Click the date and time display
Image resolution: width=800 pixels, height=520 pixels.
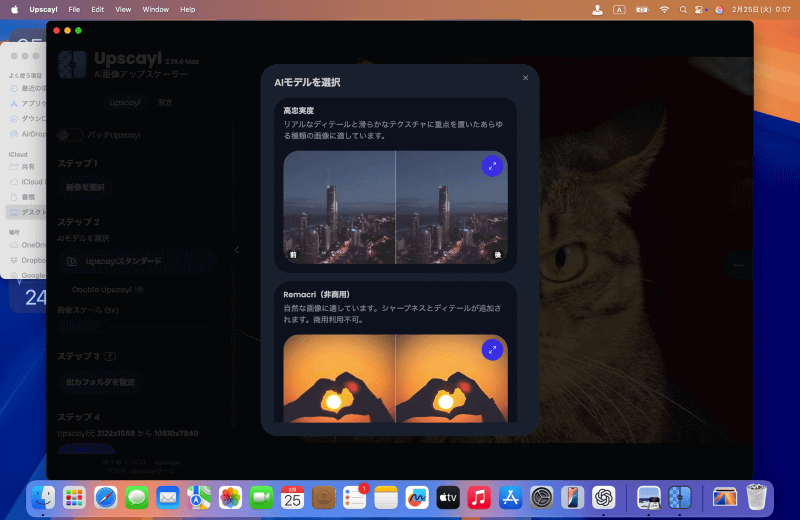click(761, 9)
